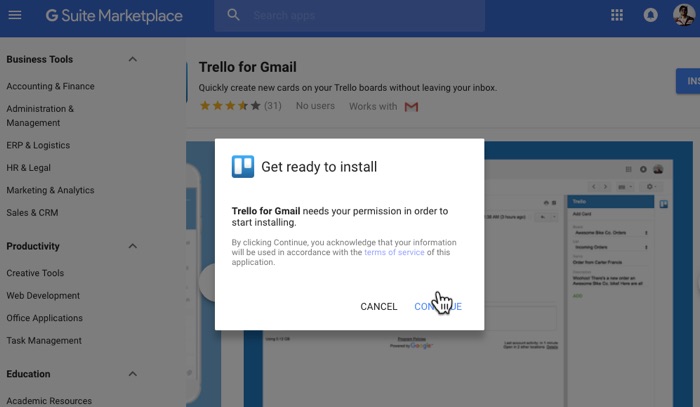Image resolution: width=700 pixels, height=407 pixels.
Task: Click Continue to grant permission
Action: (x=438, y=307)
